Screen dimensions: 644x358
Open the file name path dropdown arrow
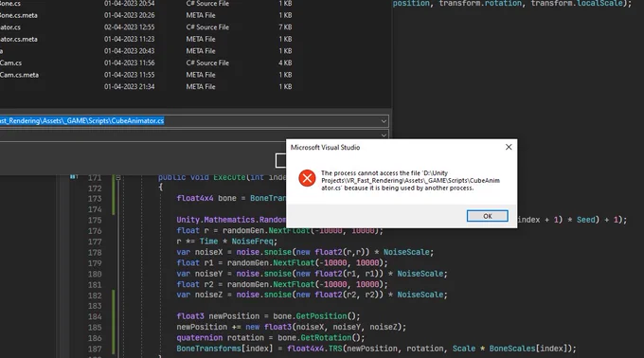tap(384, 121)
